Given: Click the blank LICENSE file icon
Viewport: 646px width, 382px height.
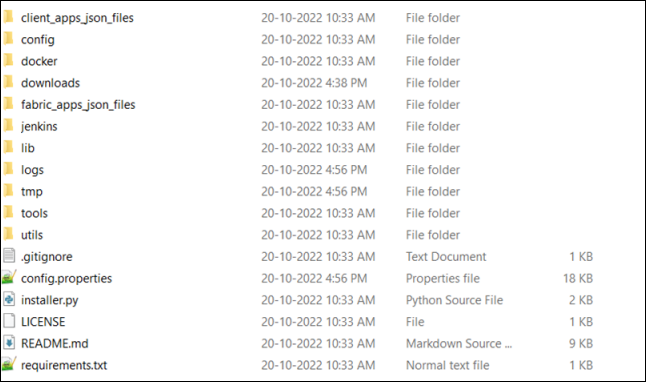Looking at the screenshot, I should [9, 321].
